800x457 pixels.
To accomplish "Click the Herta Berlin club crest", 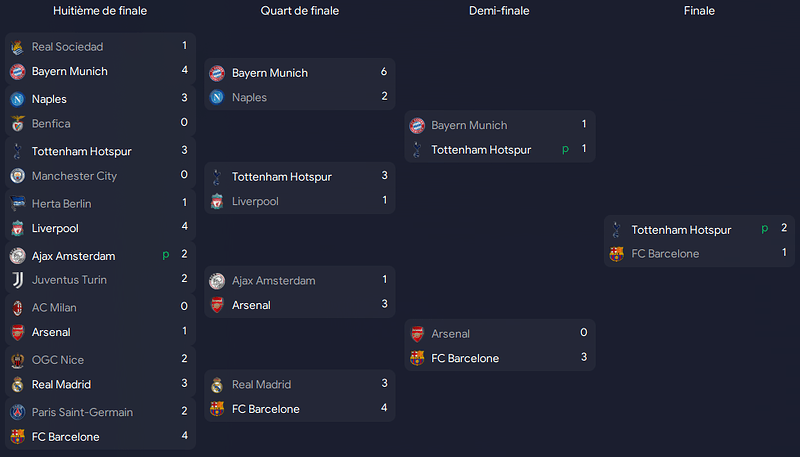I will tap(17, 204).
